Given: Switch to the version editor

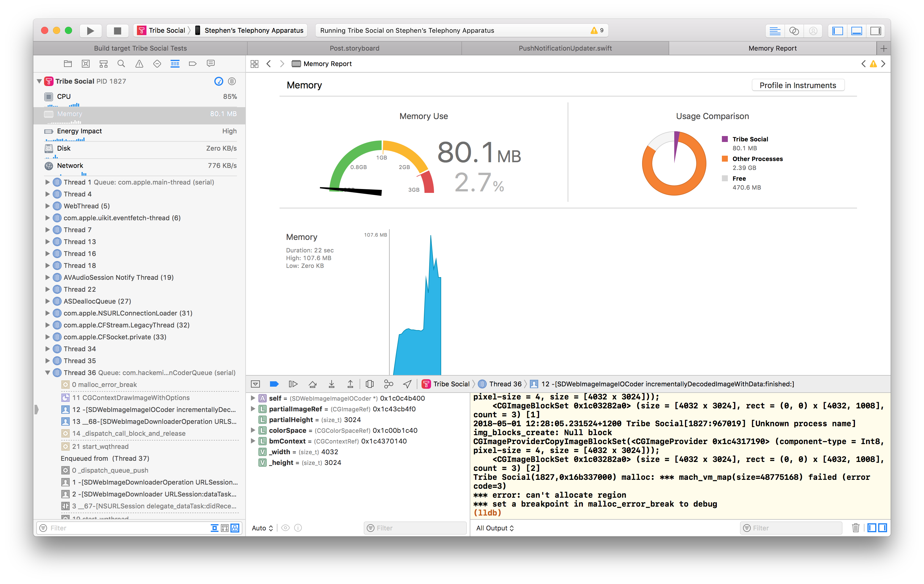Looking at the screenshot, I should tap(813, 31).
